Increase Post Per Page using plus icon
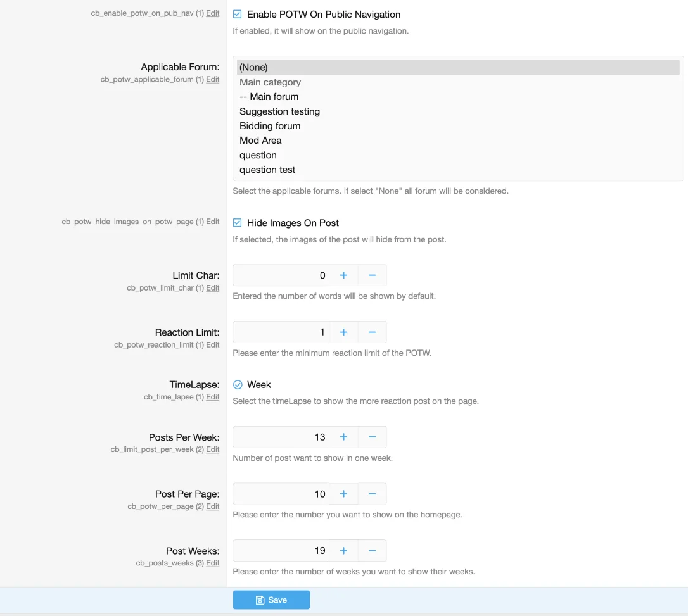Viewport: 688px width, 616px height. point(343,494)
